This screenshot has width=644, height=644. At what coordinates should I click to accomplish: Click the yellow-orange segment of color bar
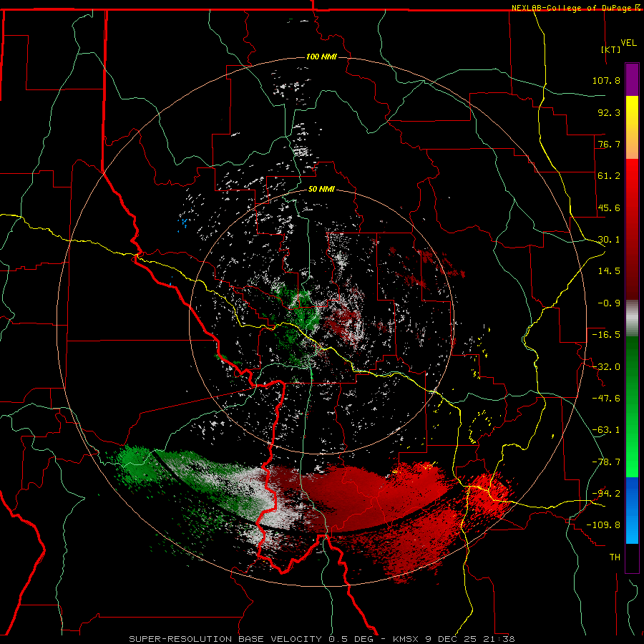(x=632, y=127)
